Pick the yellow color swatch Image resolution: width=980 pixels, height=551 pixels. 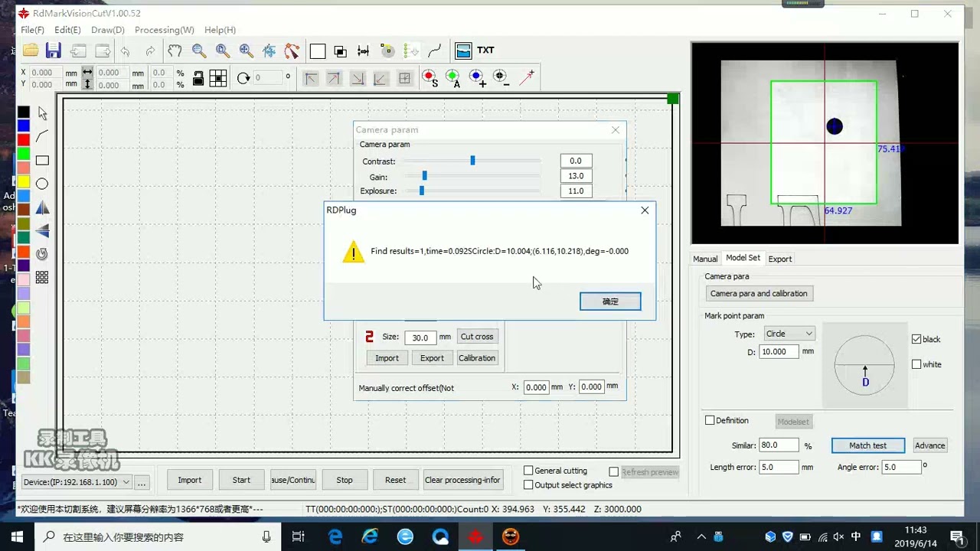(x=24, y=182)
